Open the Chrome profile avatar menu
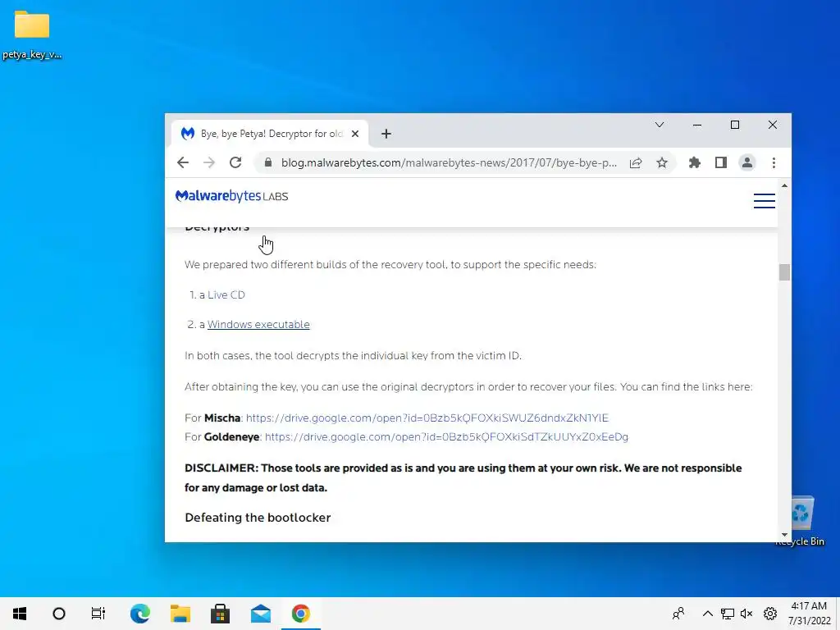 point(746,162)
